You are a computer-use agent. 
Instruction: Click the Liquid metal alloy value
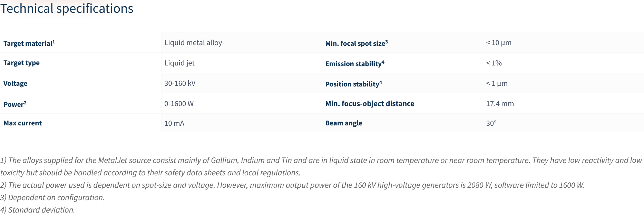[x=193, y=43]
